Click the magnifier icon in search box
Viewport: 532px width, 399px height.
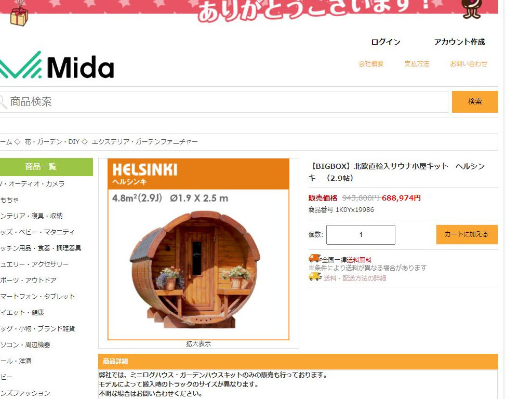[x=3, y=102]
